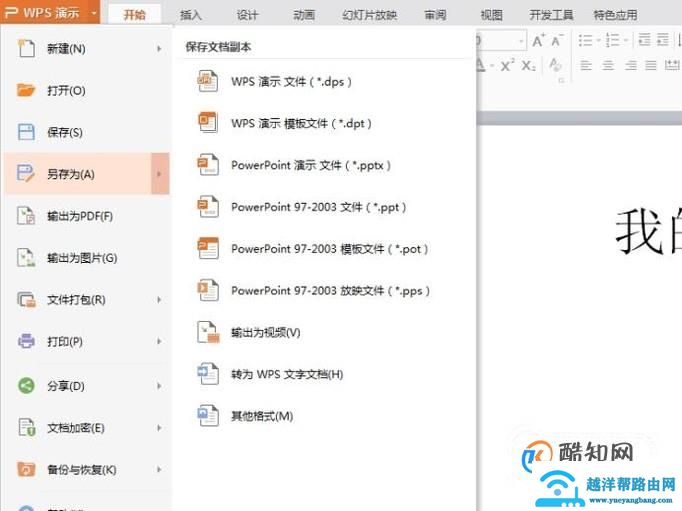Expand the 另存为(A) submenu arrow
This screenshot has height=511, width=682.
click(160, 174)
